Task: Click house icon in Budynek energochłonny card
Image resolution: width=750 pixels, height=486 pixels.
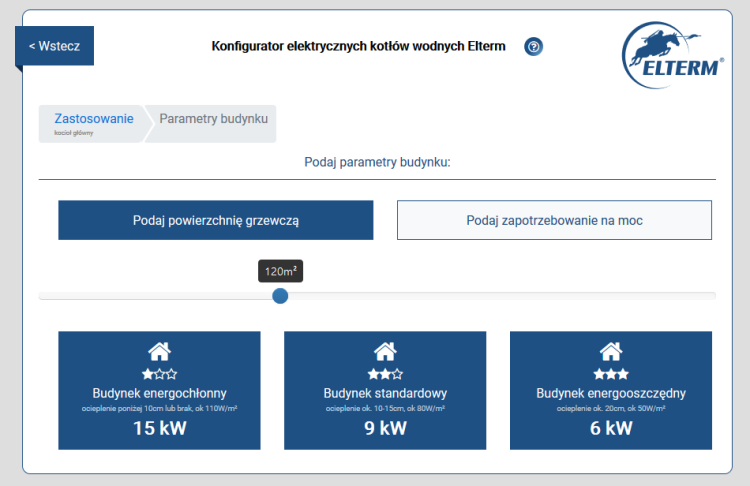Action: click(x=159, y=351)
